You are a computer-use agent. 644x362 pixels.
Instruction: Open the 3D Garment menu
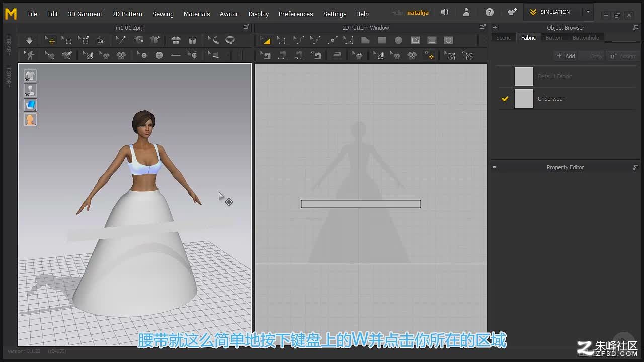coord(85,14)
